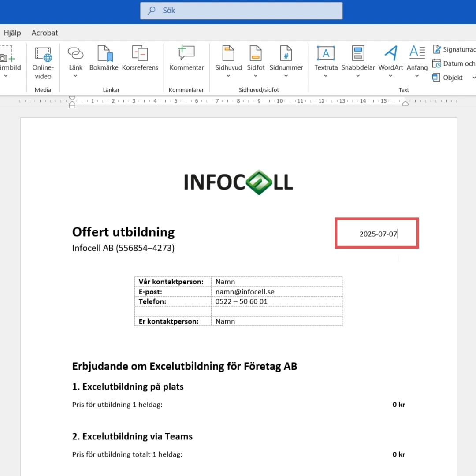
Task: Click the Länk chain icon
Action: [x=75, y=53]
